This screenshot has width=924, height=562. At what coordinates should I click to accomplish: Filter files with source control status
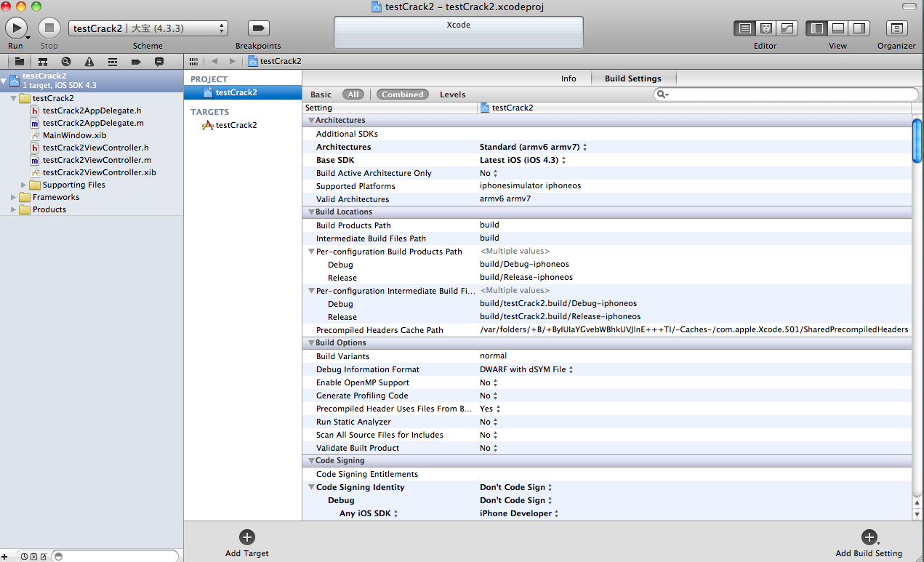(x=33, y=556)
